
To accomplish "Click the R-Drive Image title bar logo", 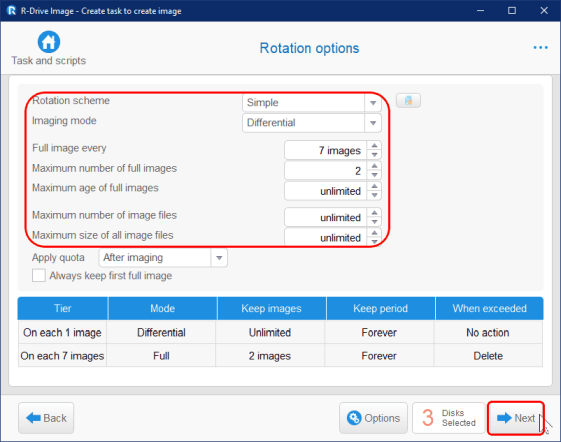I will [11, 11].
